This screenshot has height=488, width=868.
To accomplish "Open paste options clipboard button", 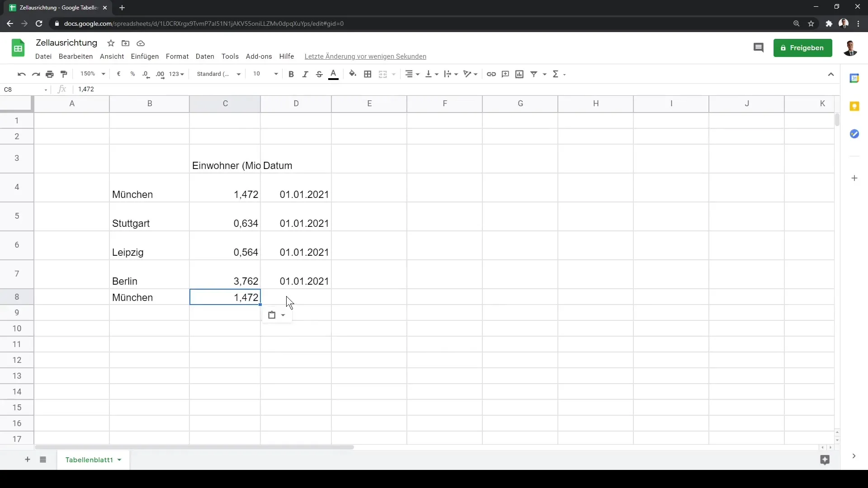I will click(277, 315).
